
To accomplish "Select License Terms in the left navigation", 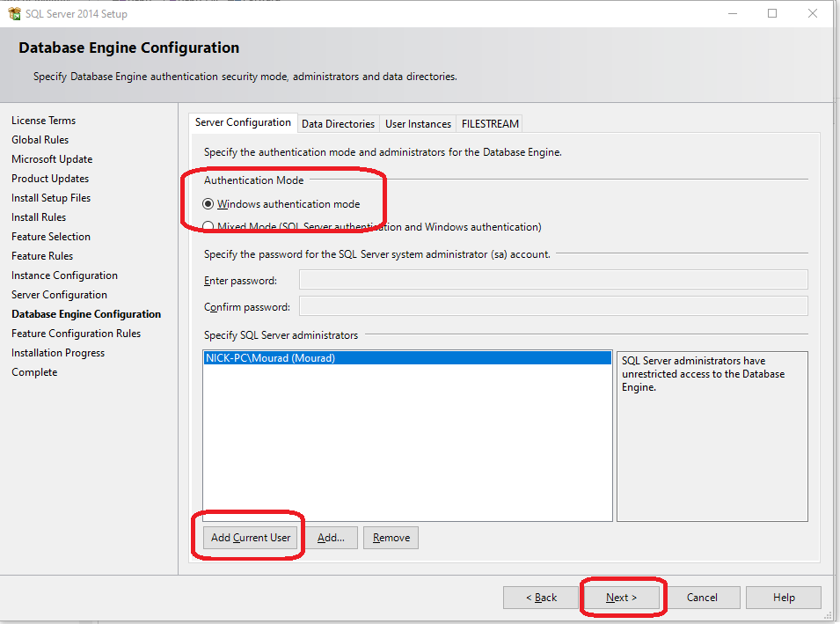I will tap(43, 120).
